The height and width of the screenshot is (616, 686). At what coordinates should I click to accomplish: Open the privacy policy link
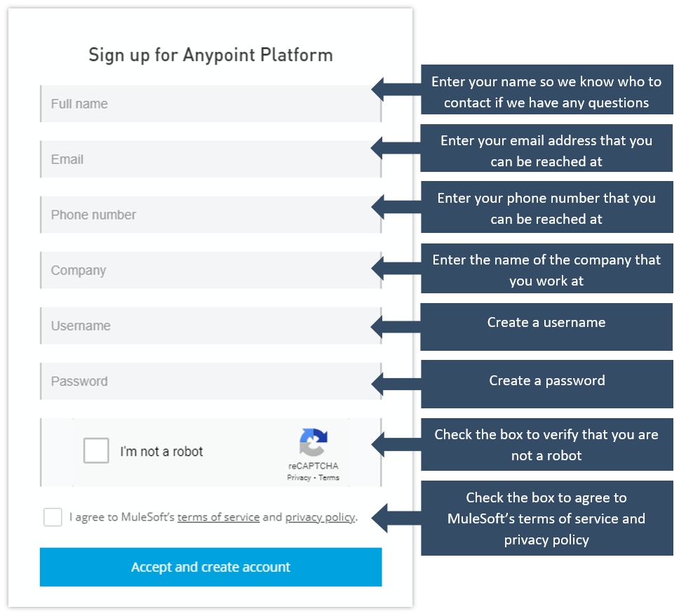pyautogui.click(x=320, y=518)
